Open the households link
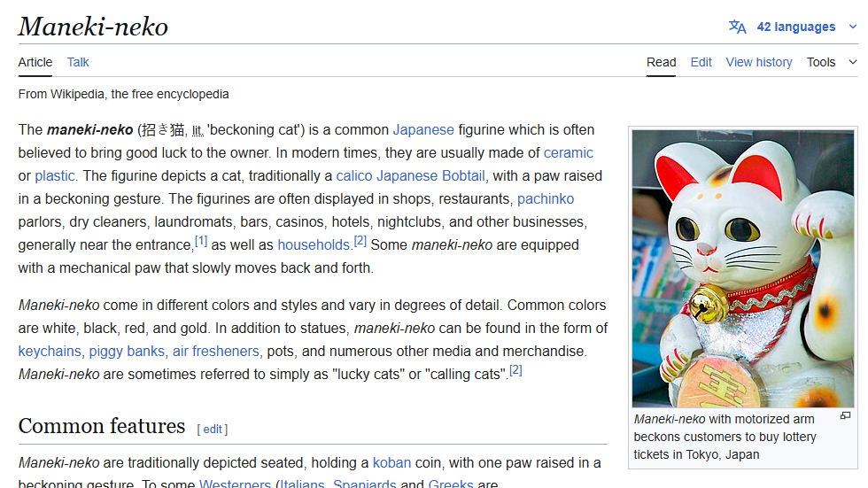Viewport: 868px width, 488px height. coord(314,244)
